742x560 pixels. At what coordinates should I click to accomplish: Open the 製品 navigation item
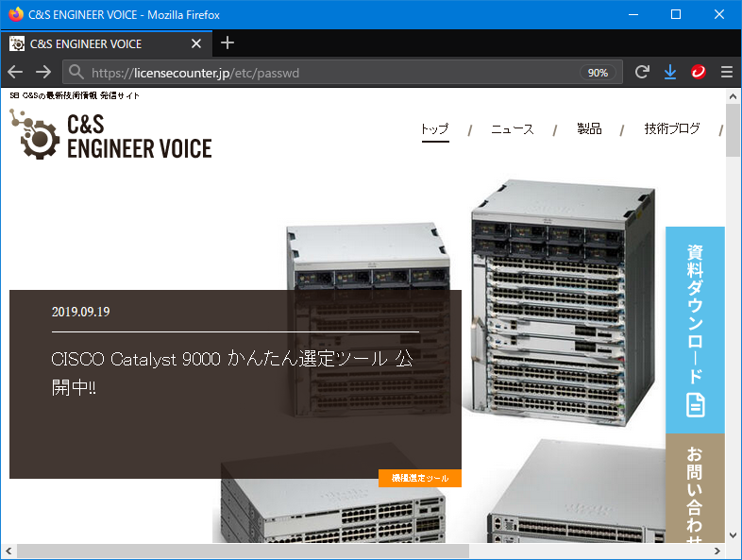click(589, 128)
